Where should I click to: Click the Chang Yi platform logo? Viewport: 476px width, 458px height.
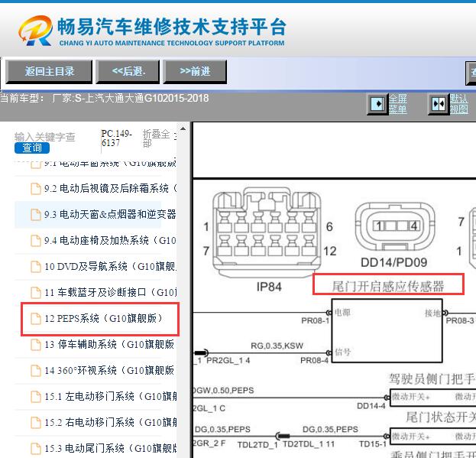click(x=35, y=31)
